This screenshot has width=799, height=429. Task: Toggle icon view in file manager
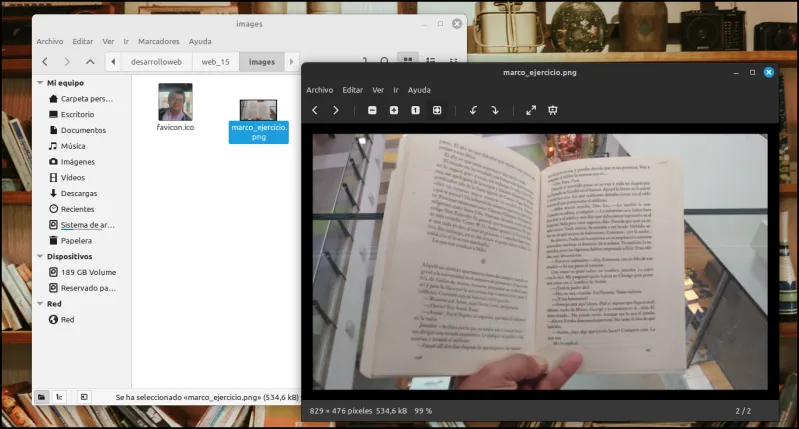(408, 60)
